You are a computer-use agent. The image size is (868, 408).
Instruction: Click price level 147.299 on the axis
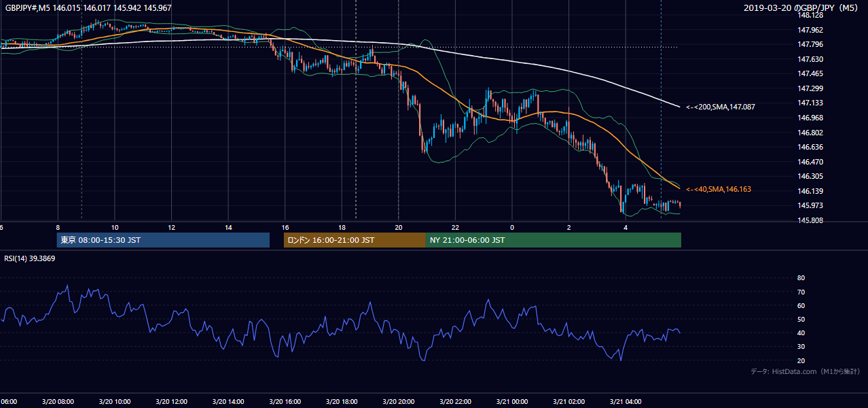tap(810, 88)
